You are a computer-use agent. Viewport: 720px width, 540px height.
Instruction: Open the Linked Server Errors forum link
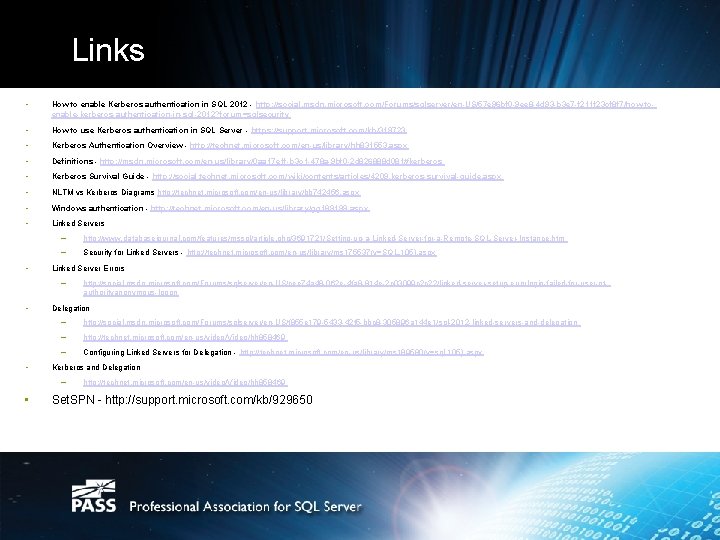coord(347,288)
